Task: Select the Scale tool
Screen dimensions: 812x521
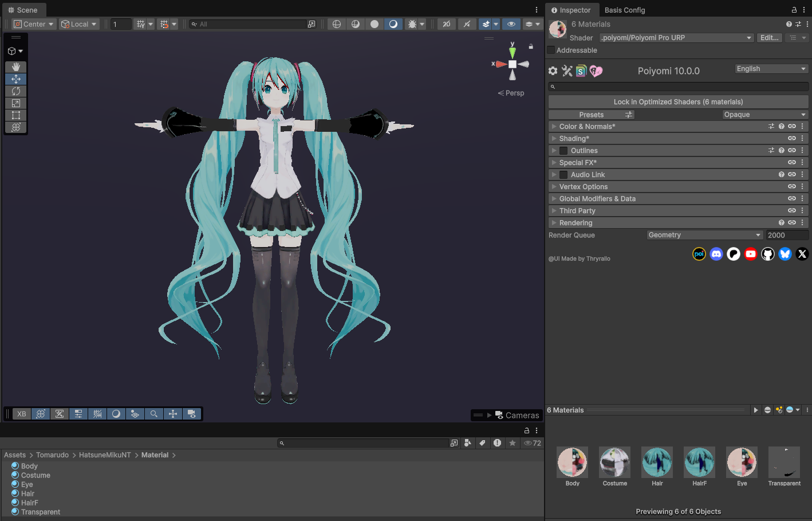Action: 16,103
